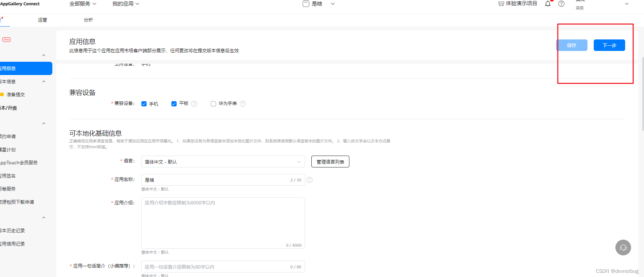Screen dimensions: 644x277
Task: Collapse the 版本信息 sidebar group
Action: [44, 81]
